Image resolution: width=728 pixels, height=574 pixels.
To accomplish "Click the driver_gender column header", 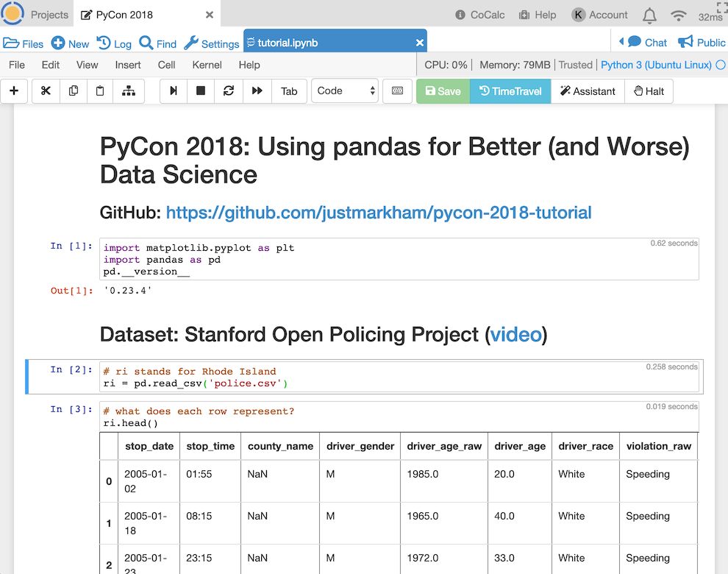I will click(x=360, y=446).
